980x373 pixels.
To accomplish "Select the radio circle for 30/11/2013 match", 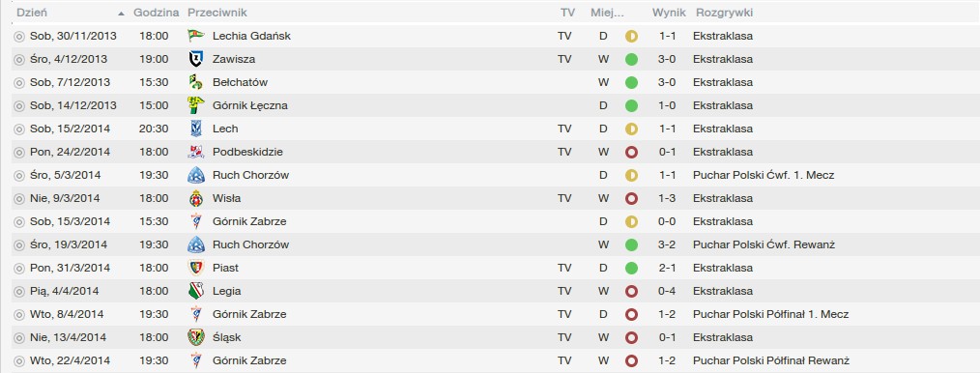I will [18, 37].
